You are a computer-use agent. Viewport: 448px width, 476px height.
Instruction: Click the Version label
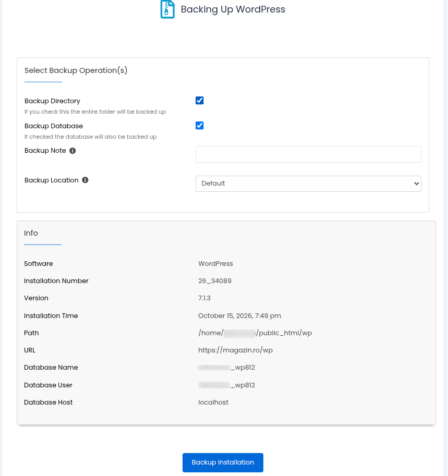(36, 298)
